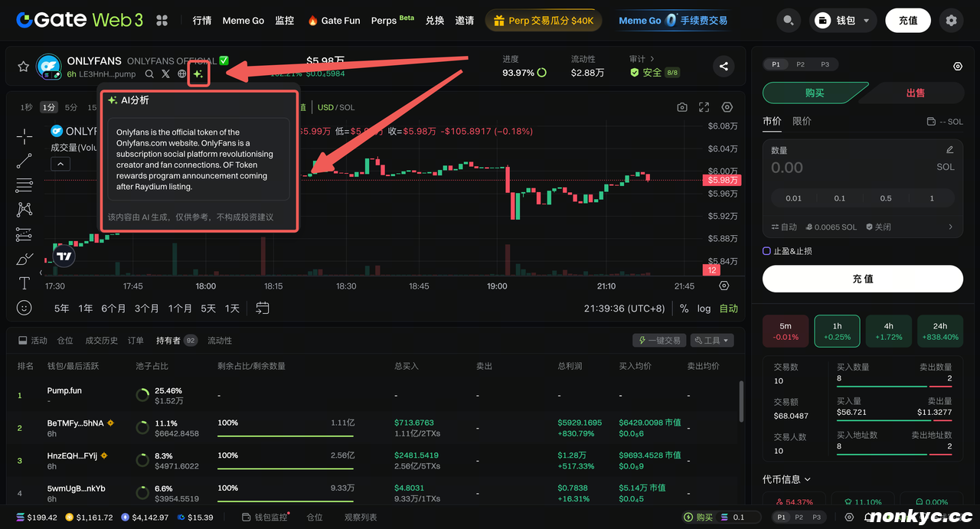Click the holders table scrollbar
The height and width of the screenshot is (529, 980).
(740, 401)
